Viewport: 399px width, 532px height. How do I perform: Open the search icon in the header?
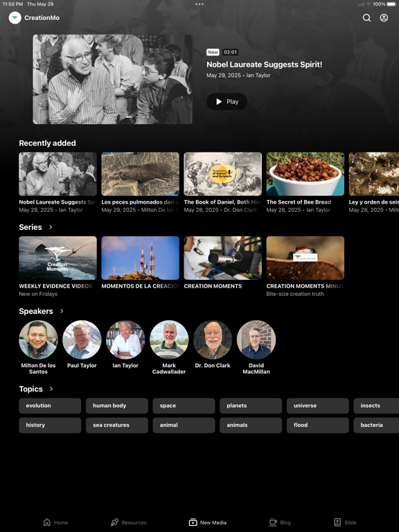[366, 17]
